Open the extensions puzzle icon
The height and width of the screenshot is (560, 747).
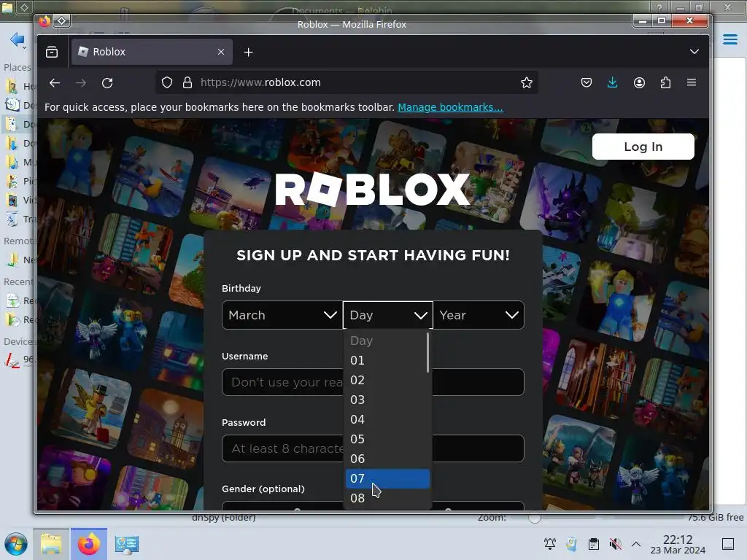pyautogui.click(x=665, y=83)
